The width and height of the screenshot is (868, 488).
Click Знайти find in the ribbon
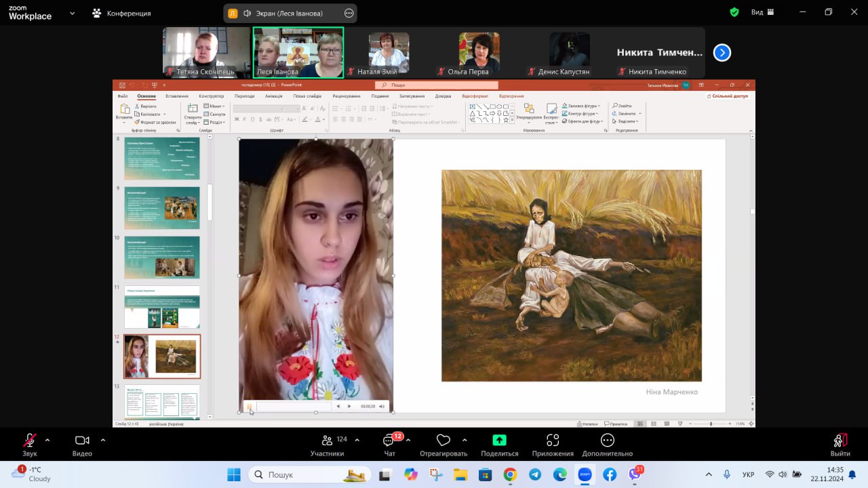coord(622,106)
